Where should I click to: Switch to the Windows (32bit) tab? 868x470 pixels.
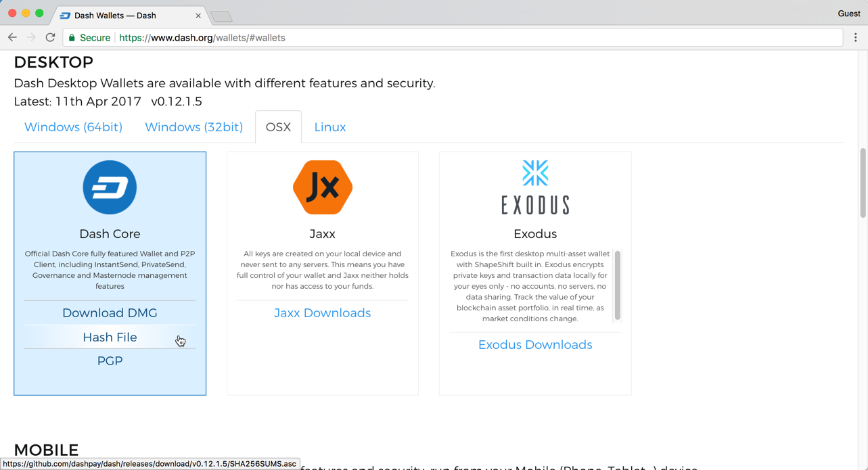coord(193,127)
